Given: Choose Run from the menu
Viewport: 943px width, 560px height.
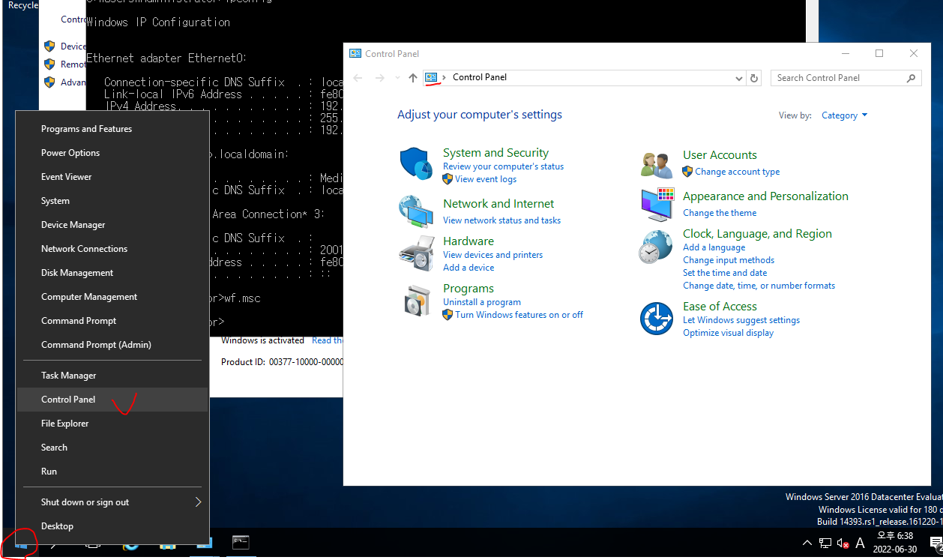Looking at the screenshot, I should click(112, 472).
